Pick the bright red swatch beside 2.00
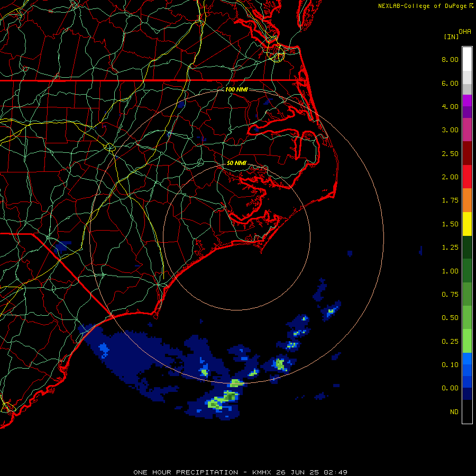 click(467, 177)
